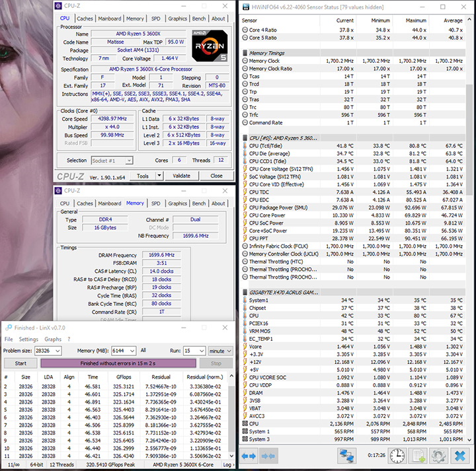476x471 pixels.
Task: Open the SPD tab in upper CPU-Z window
Action: pyautogui.click(x=155, y=18)
